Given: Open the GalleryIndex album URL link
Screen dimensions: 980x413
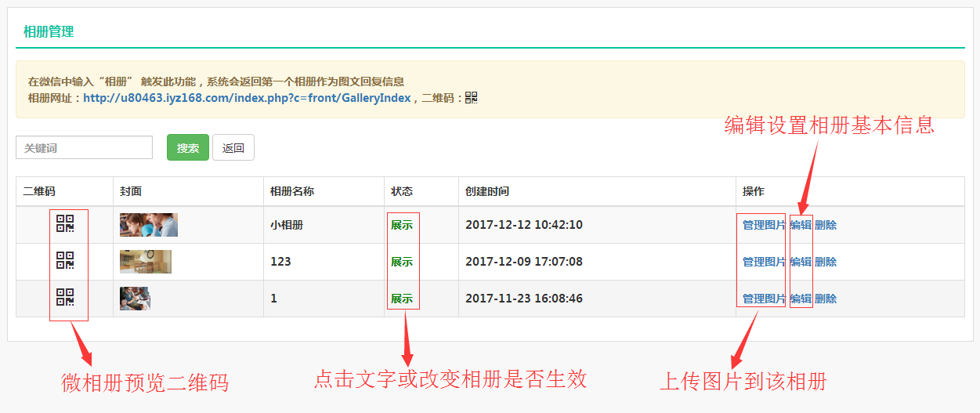Looking at the screenshot, I should 247,98.
